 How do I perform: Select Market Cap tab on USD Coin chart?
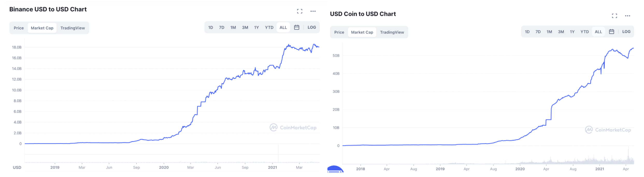[362, 32]
